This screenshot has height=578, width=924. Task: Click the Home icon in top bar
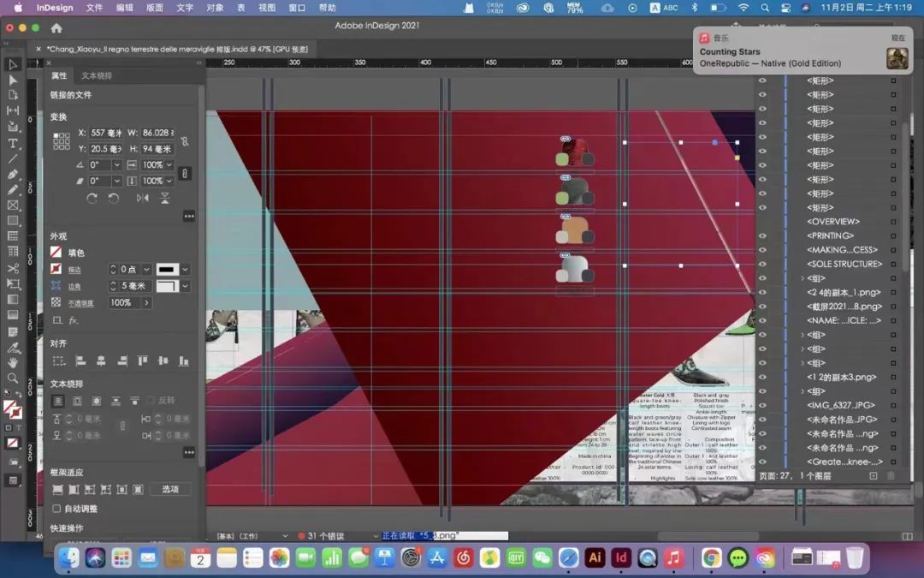(x=56, y=28)
